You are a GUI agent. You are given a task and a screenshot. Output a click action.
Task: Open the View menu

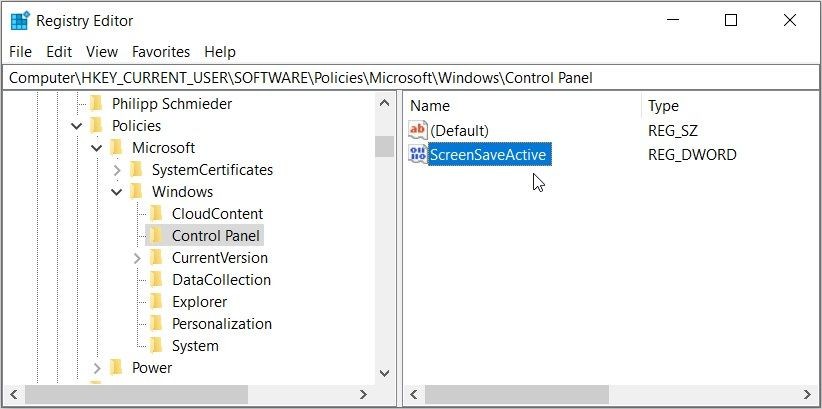point(102,52)
